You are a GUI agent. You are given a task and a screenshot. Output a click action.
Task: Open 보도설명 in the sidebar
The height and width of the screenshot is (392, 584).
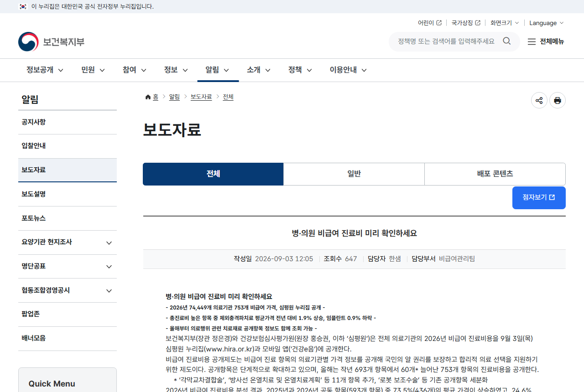click(x=68, y=194)
